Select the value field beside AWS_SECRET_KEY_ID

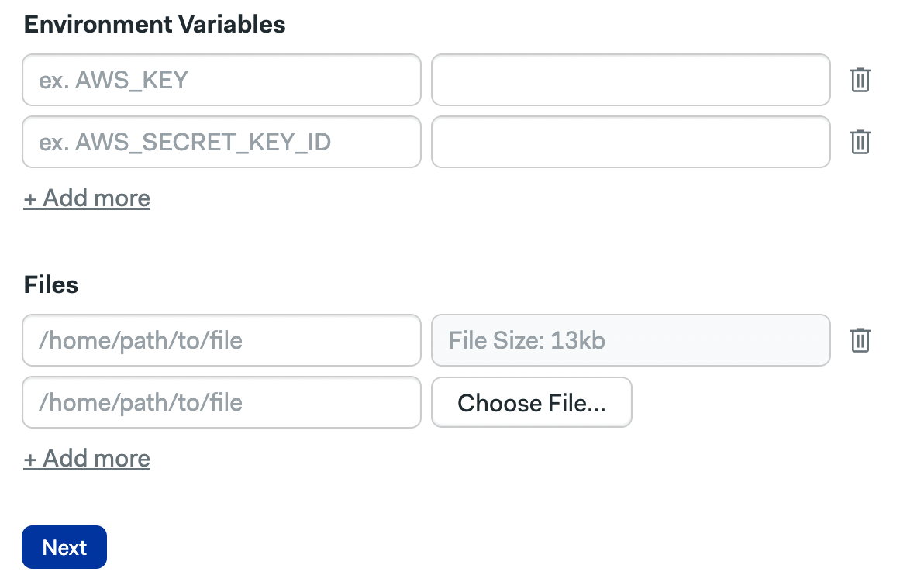pyautogui.click(x=630, y=142)
